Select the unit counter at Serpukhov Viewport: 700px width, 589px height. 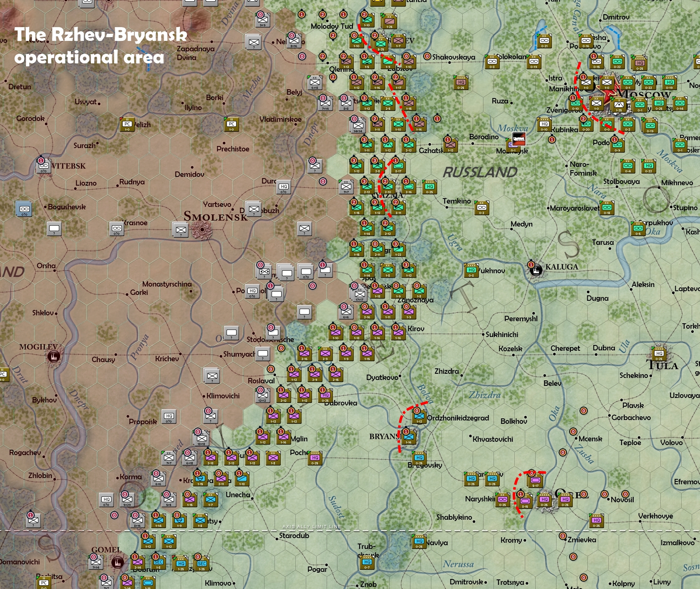[638, 229]
